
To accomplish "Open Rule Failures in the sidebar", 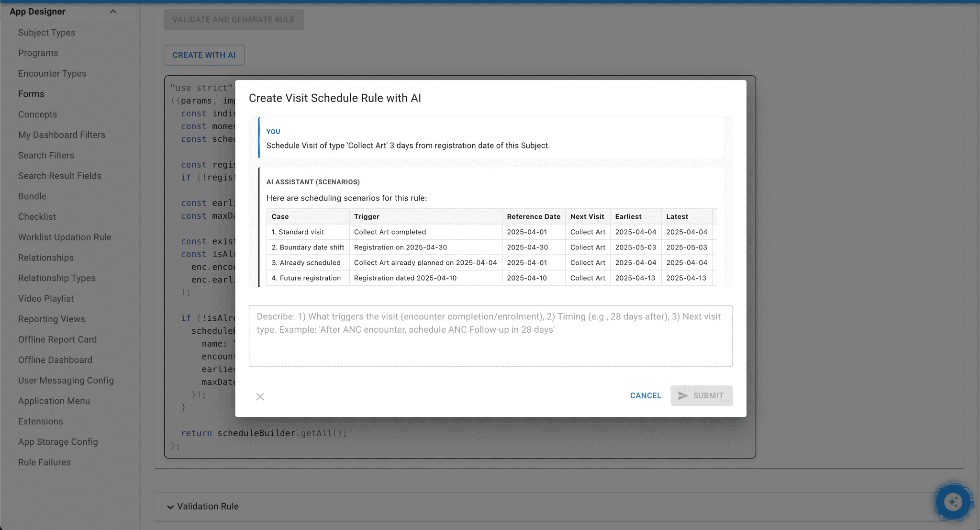I will pos(45,462).
